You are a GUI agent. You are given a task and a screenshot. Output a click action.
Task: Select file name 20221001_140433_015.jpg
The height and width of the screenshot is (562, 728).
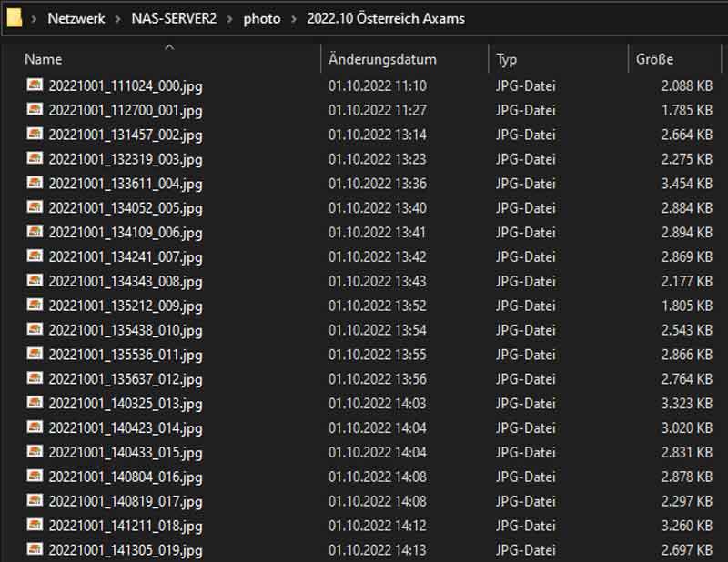pyautogui.click(x=126, y=453)
